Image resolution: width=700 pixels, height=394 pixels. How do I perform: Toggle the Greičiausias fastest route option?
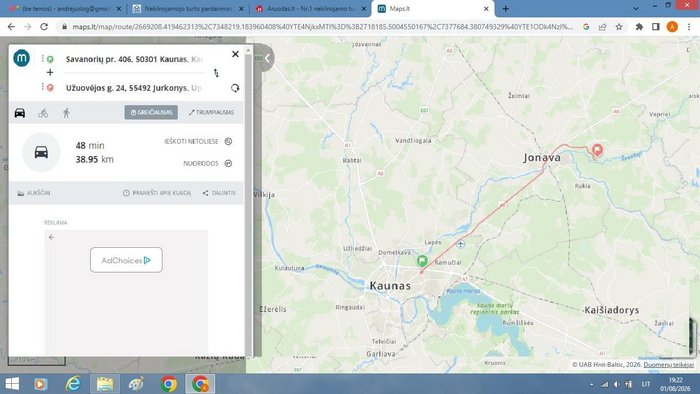tap(151, 112)
